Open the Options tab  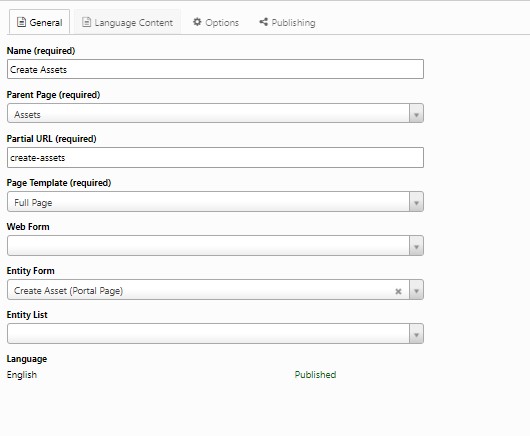(216, 22)
